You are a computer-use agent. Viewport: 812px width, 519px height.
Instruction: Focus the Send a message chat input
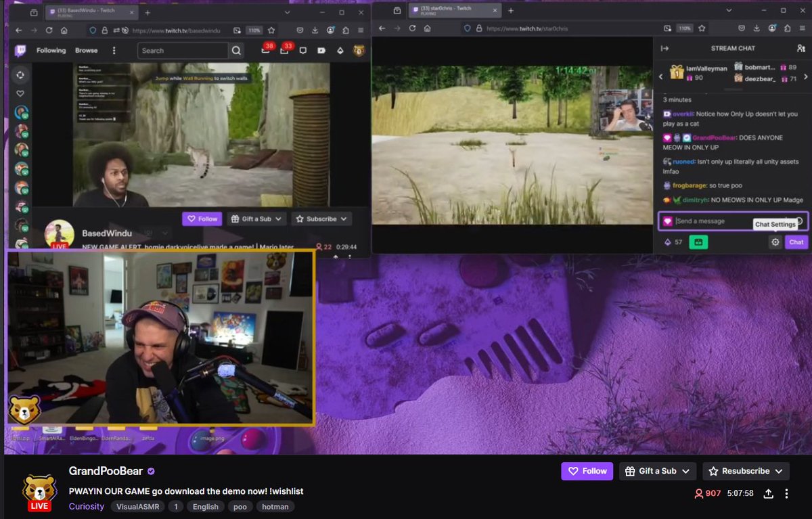click(x=733, y=221)
